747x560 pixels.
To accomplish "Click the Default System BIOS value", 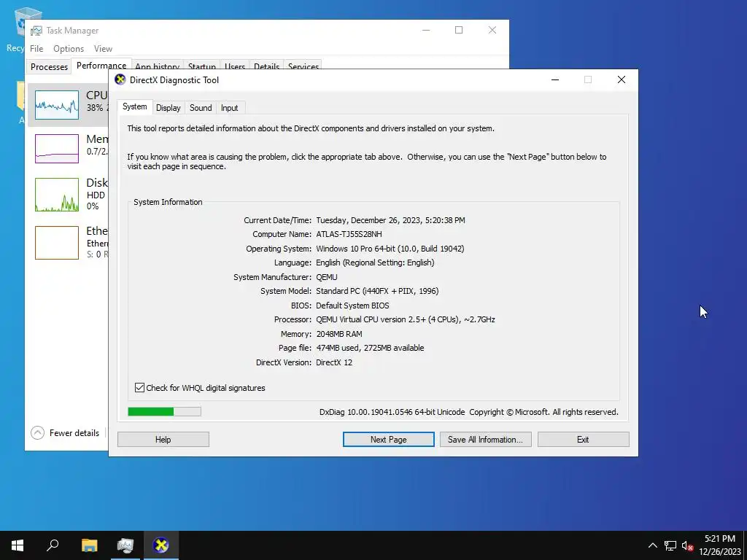I will point(352,306).
